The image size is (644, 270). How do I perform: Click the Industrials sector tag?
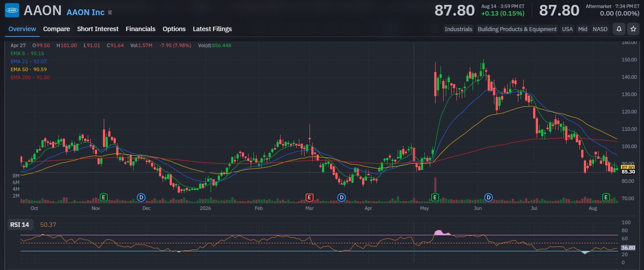(458, 29)
